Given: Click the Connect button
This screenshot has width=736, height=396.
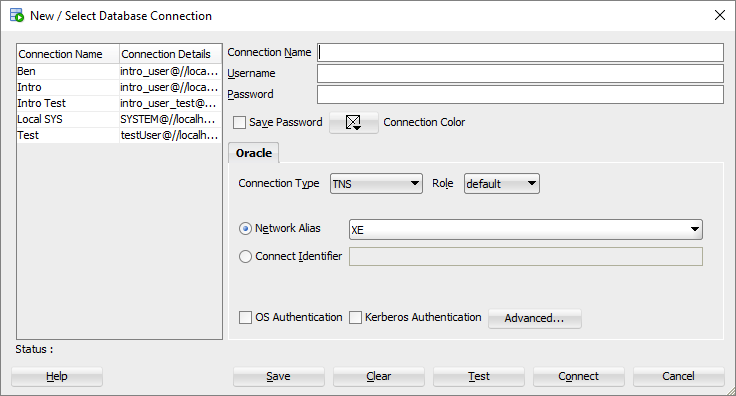Looking at the screenshot, I should [x=578, y=376].
